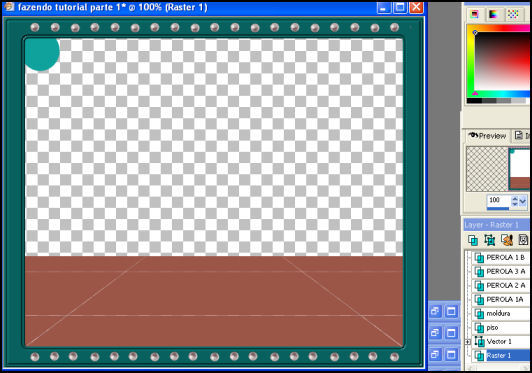Select the moldura layer
Viewport: 532px width, 373px height.
tap(502, 314)
